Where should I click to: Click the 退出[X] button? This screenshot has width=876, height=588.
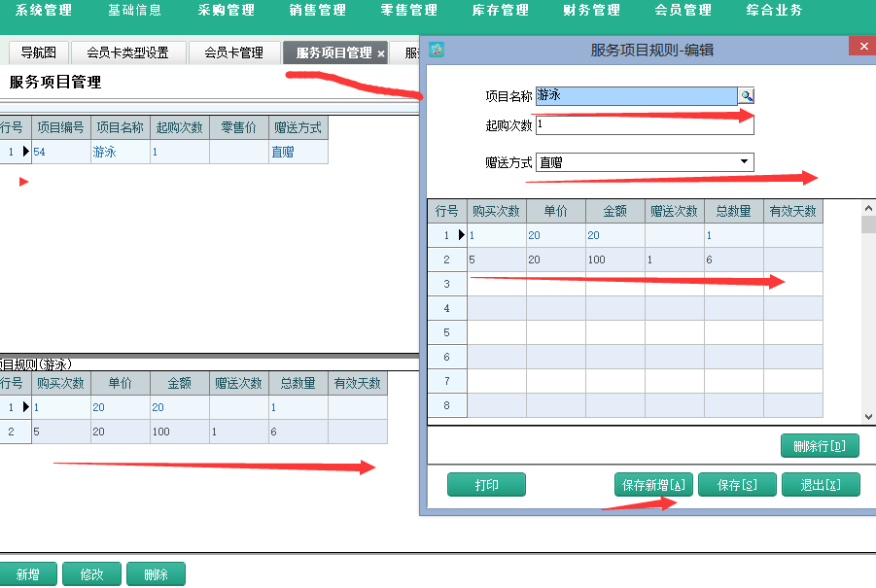tap(821, 485)
